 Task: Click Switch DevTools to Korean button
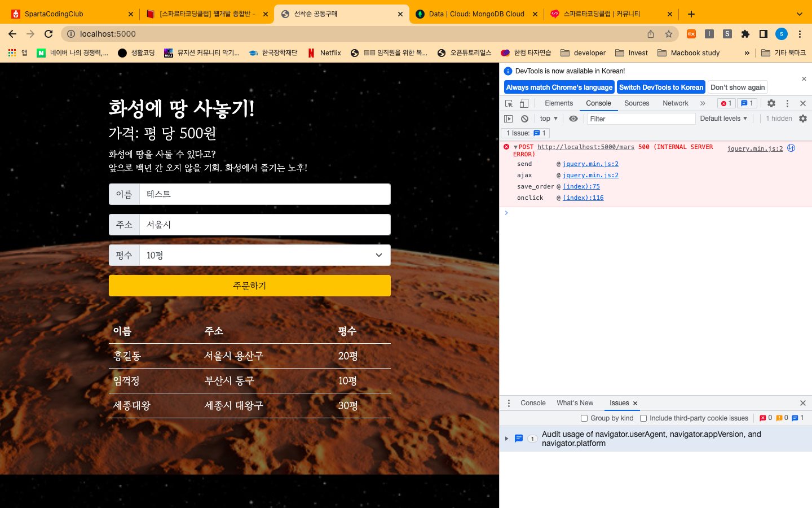[661, 87]
